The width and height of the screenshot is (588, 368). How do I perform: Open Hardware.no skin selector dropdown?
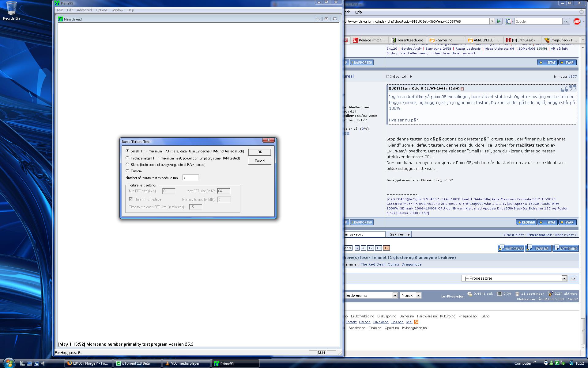[x=395, y=295]
